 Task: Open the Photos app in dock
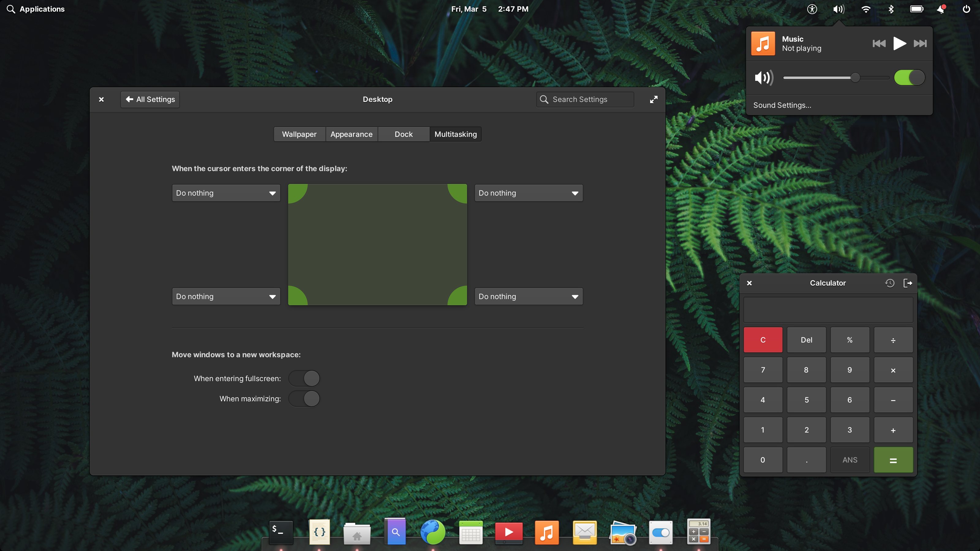pyautogui.click(x=623, y=533)
